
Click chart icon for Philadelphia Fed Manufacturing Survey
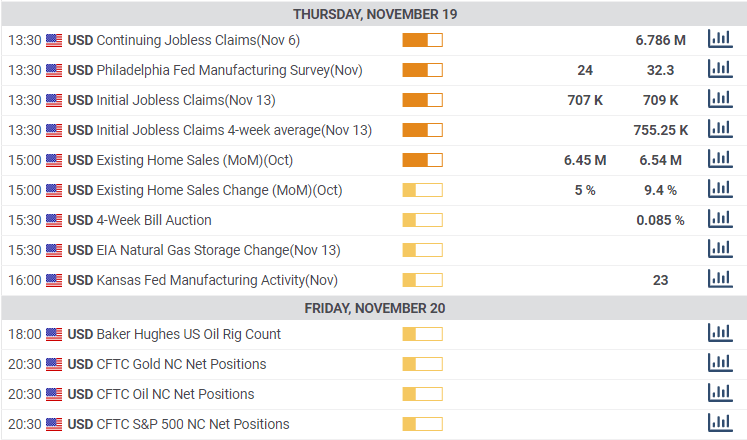coord(718,70)
